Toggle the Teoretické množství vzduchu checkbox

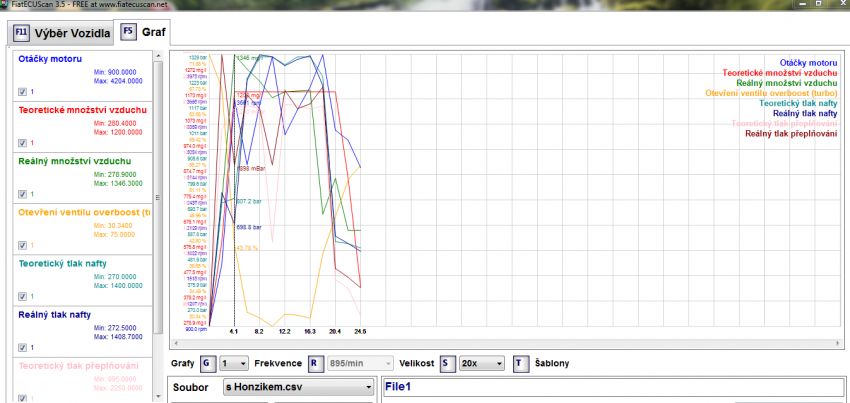pos(22,142)
